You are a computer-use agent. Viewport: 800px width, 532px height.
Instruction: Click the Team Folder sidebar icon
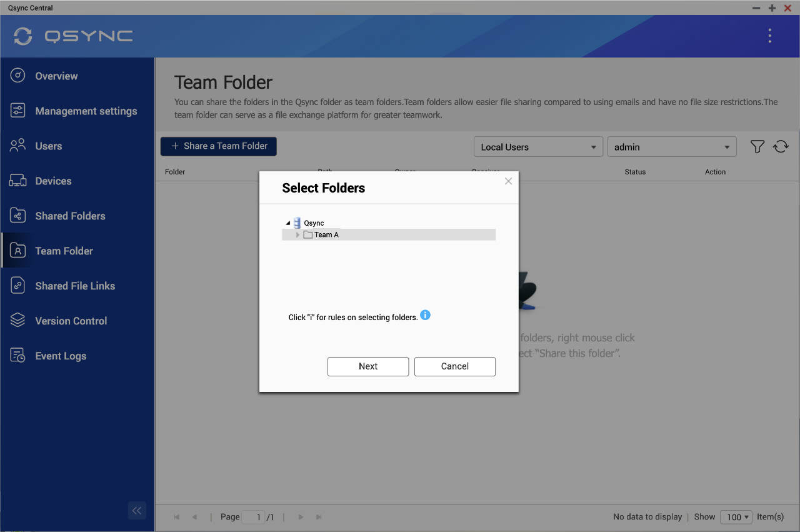[17, 251]
